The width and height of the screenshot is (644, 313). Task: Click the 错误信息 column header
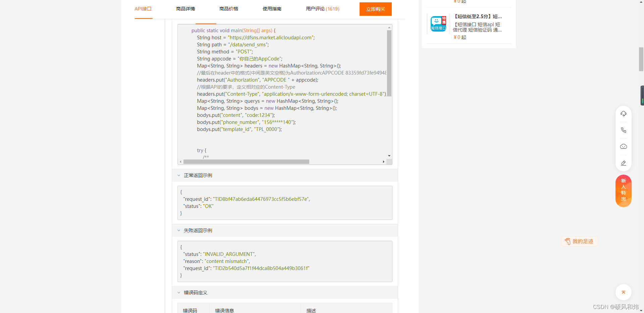click(224, 311)
